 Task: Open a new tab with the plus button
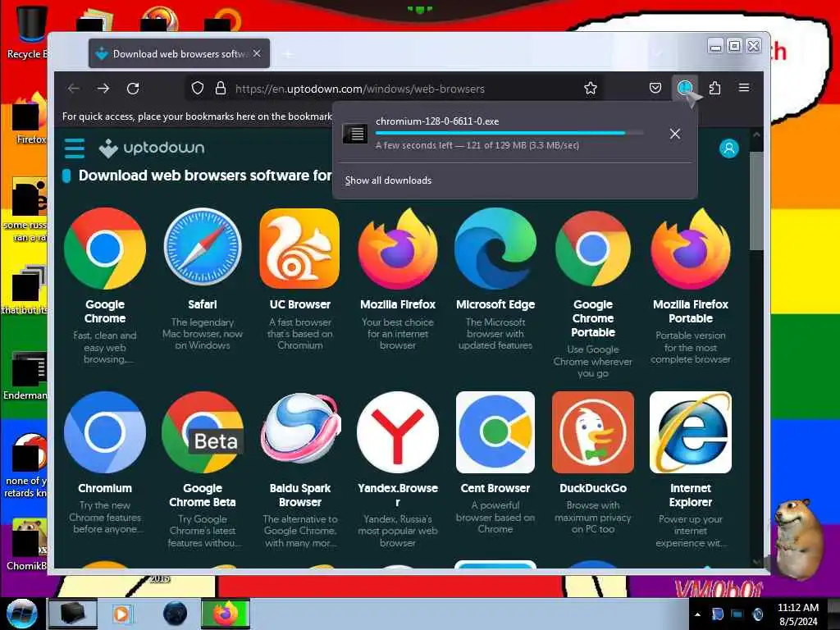[288, 53]
